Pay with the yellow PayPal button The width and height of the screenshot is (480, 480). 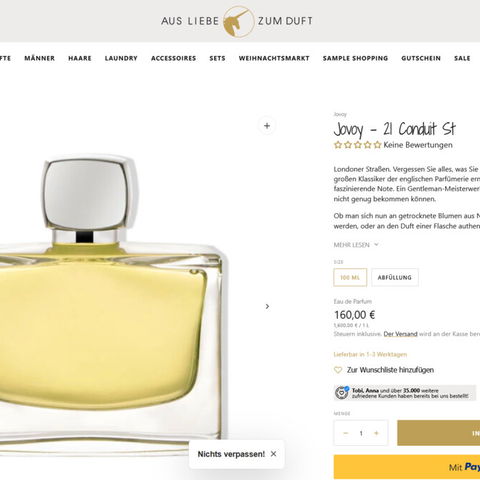(407, 467)
